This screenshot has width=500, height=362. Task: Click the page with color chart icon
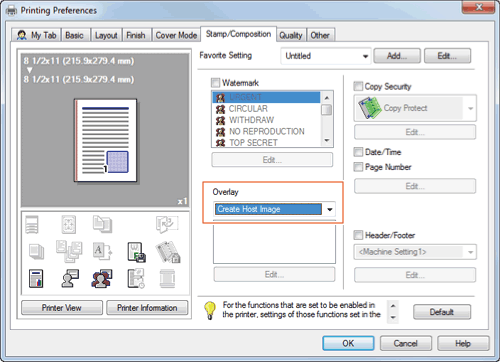point(36,279)
